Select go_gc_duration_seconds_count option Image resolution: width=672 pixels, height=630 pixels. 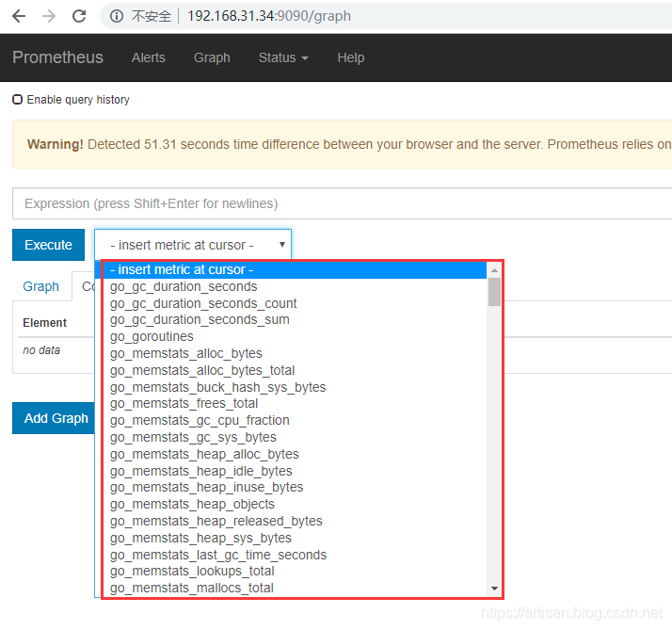[x=203, y=303]
